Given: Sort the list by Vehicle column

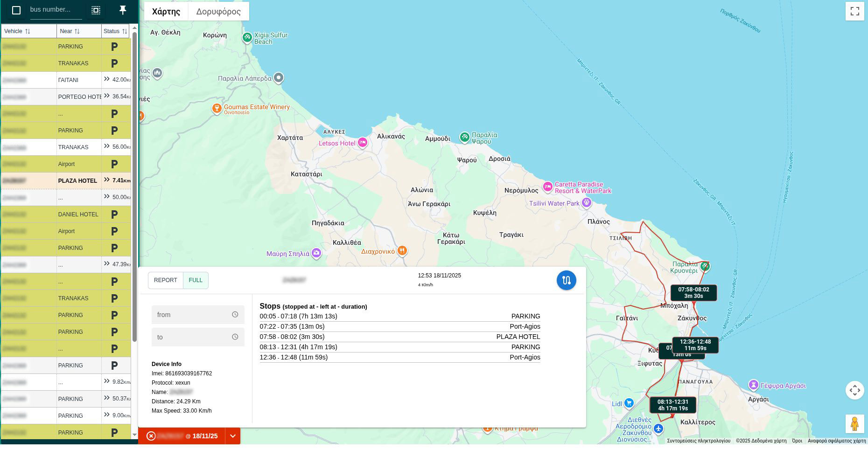Looking at the screenshot, I should (29, 31).
